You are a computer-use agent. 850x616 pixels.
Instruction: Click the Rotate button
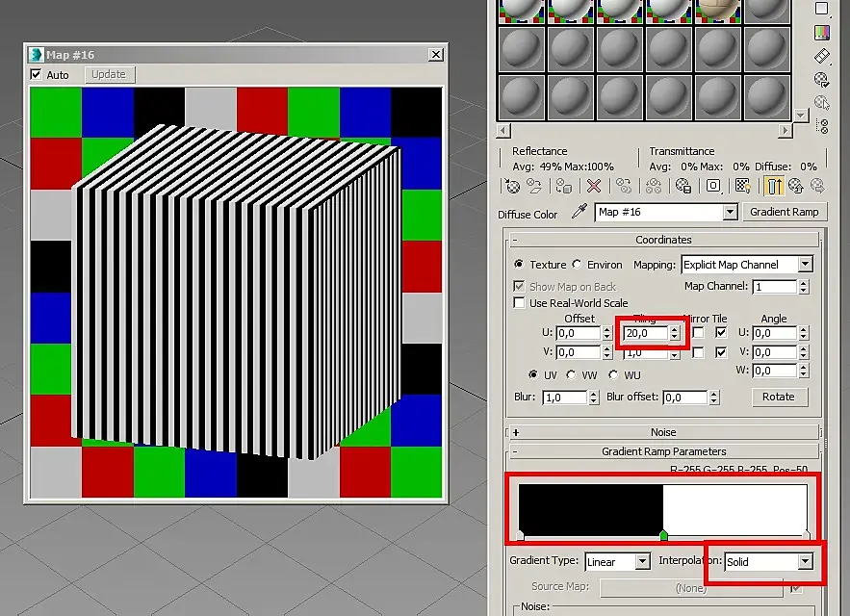click(x=779, y=397)
